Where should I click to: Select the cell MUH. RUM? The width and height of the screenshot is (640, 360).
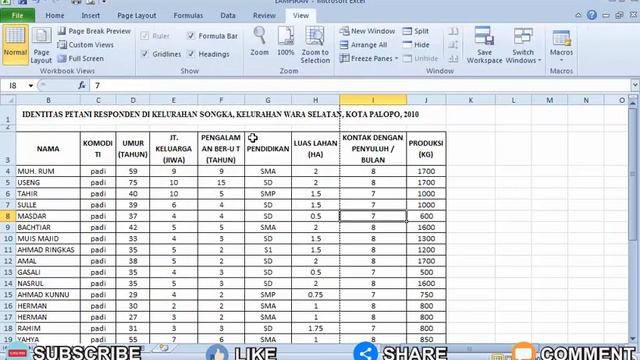pyautogui.click(x=48, y=171)
